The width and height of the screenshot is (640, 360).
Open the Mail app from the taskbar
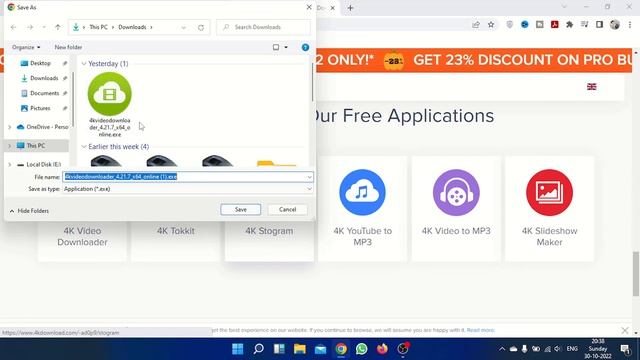click(x=320, y=349)
